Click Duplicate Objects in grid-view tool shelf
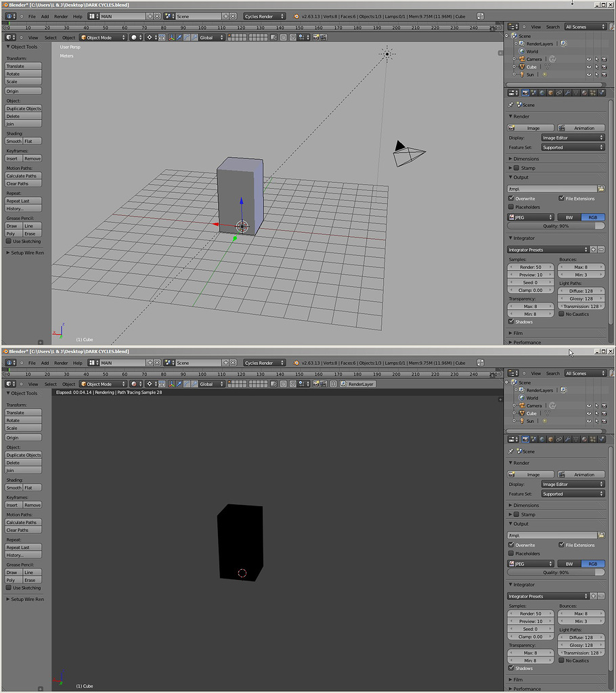Viewport: 616px width, 693px height. pos(24,108)
